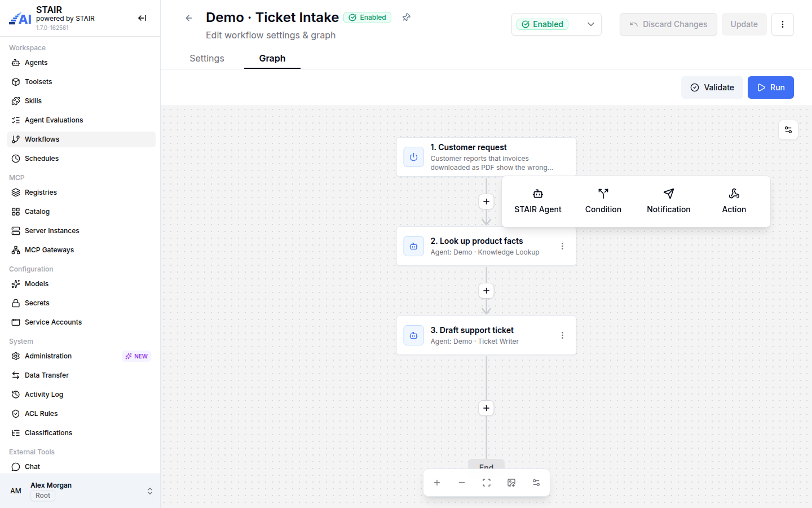Open MCP Gateways
Image resolution: width=812 pixels, height=508 pixels.
point(81,250)
